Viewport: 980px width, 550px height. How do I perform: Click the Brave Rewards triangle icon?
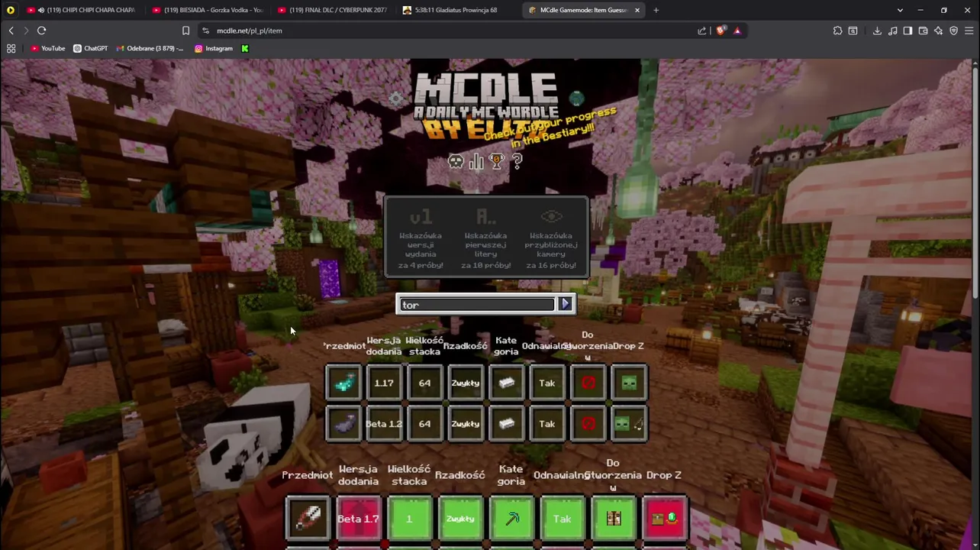tap(737, 31)
